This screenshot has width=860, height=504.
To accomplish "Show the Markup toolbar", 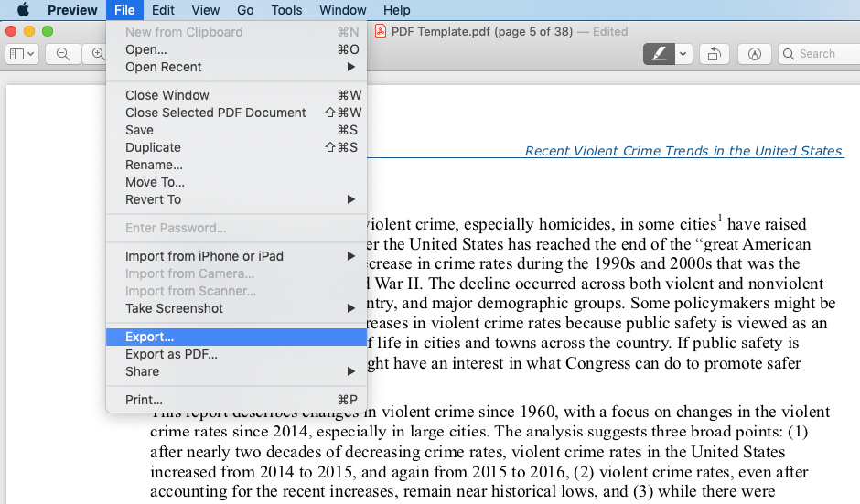I will point(754,54).
